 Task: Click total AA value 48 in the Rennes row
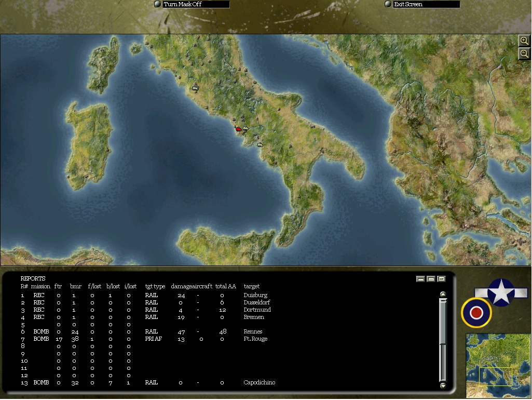(x=223, y=332)
